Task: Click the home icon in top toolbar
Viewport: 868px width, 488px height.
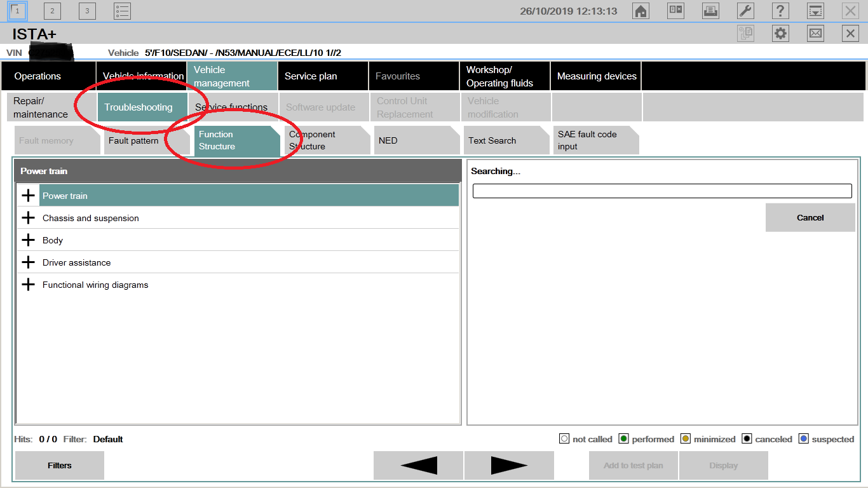Action: pyautogui.click(x=641, y=11)
